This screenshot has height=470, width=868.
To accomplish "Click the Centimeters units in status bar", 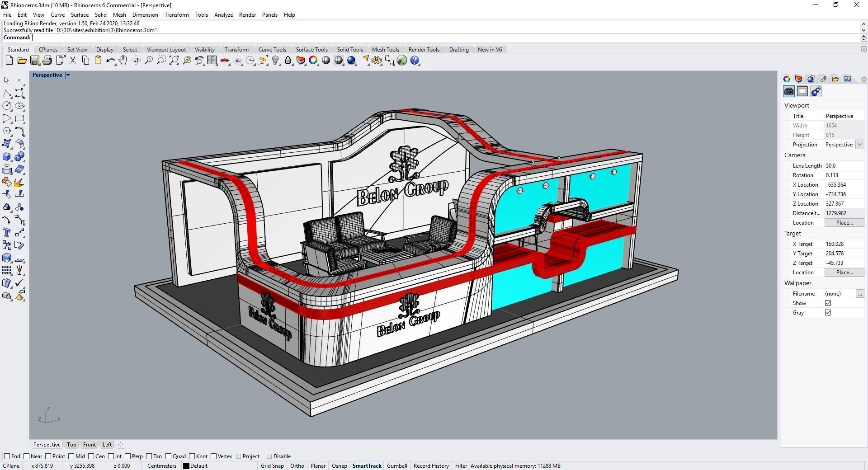I will tap(161, 466).
